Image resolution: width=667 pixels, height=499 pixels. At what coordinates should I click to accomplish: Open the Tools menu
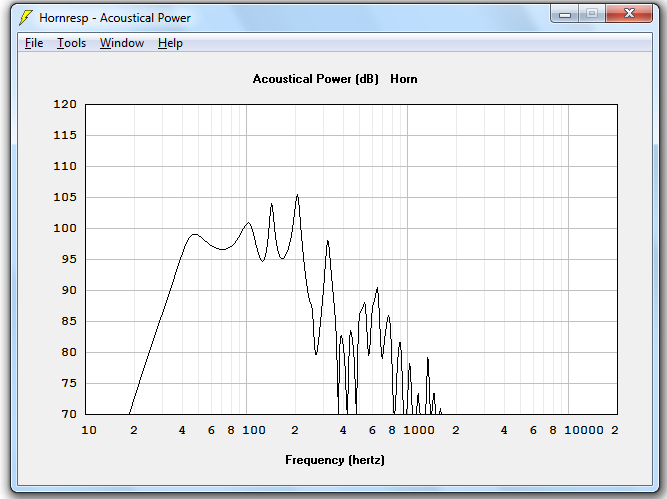[x=71, y=43]
